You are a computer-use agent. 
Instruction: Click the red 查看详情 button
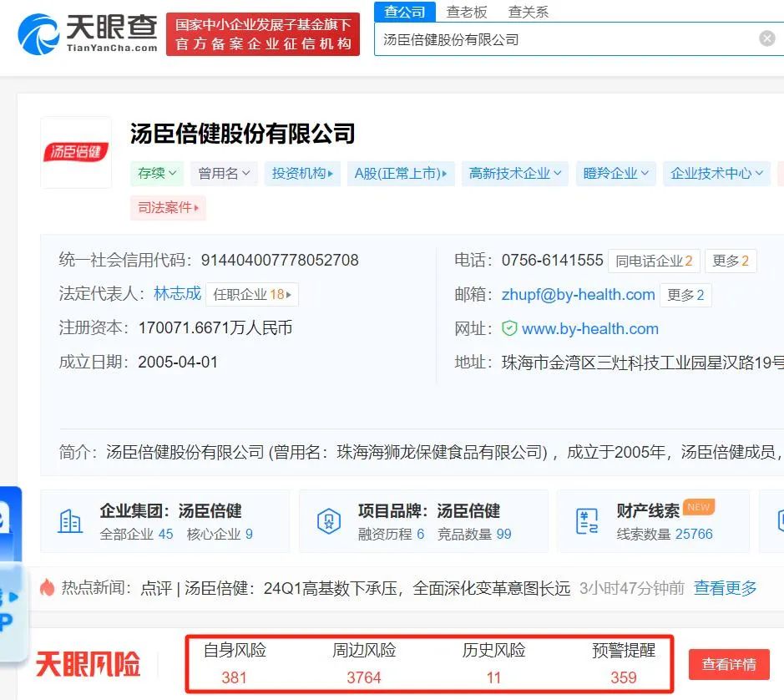click(729, 664)
